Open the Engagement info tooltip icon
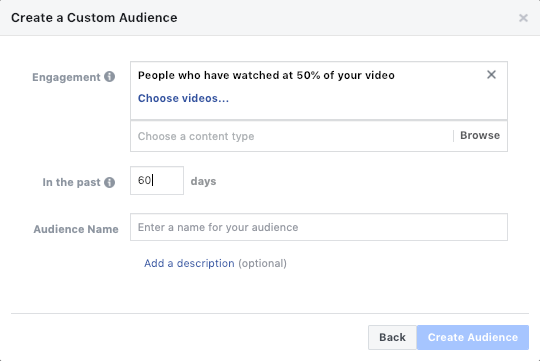This screenshot has width=540, height=361. click(x=110, y=76)
